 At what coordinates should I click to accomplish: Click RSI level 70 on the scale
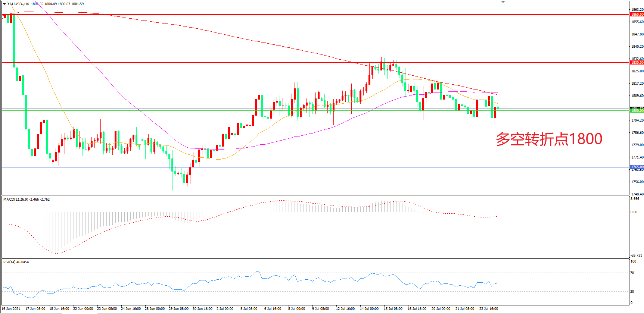[632, 273]
